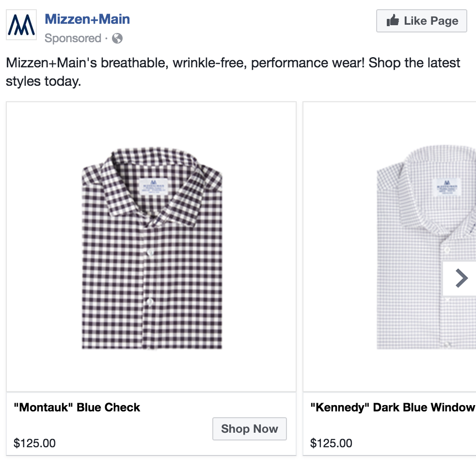This screenshot has width=476, height=471.
Task: Select the first carousel product card
Action: pos(150,281)
